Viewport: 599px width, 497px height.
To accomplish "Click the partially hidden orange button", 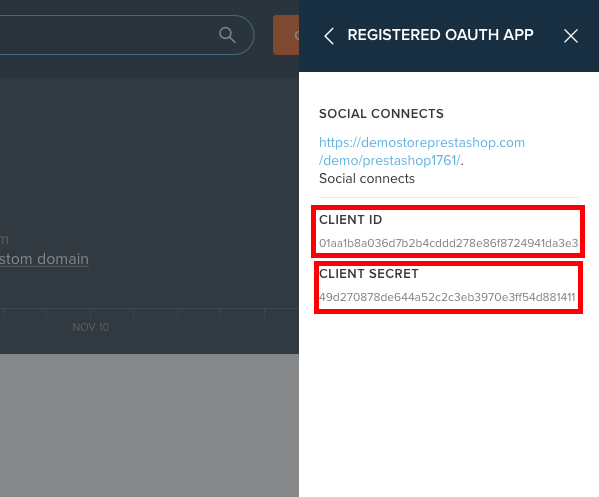I will (x=286, y=35).
